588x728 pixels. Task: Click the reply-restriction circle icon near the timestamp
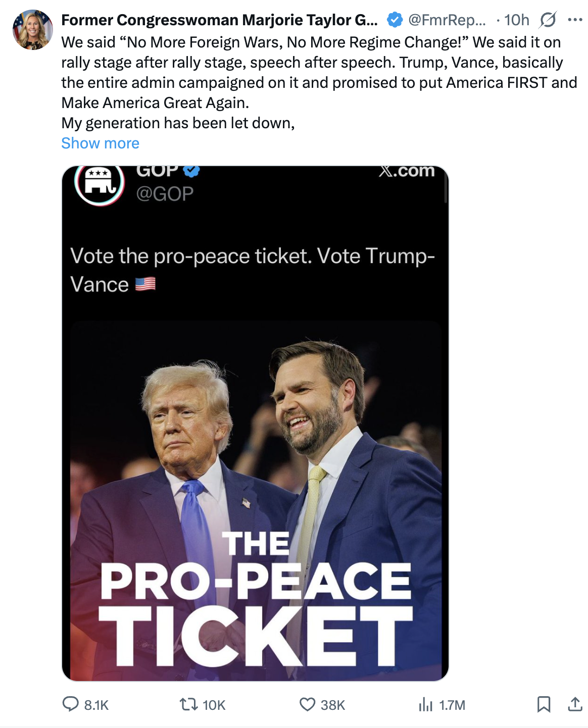[547, 20]
